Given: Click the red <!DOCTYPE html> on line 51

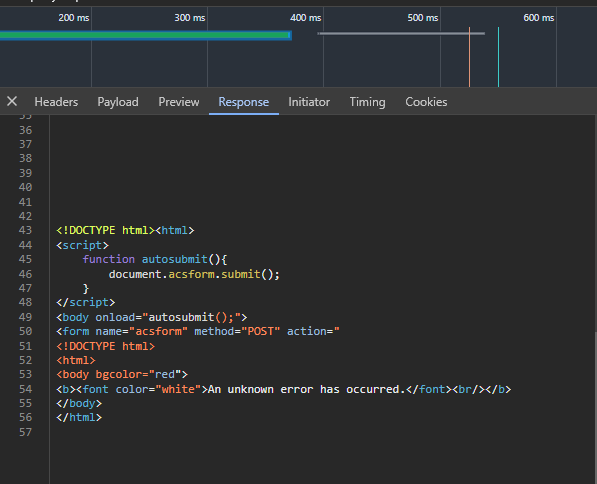Looking at the screenshot, I should coord(105,346).
